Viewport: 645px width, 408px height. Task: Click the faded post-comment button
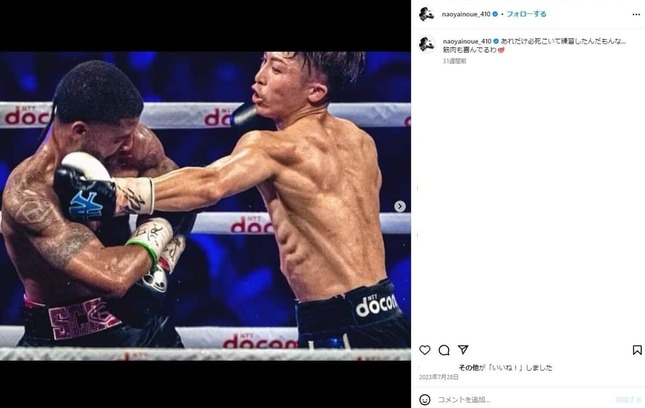click(x=628, y=399)
